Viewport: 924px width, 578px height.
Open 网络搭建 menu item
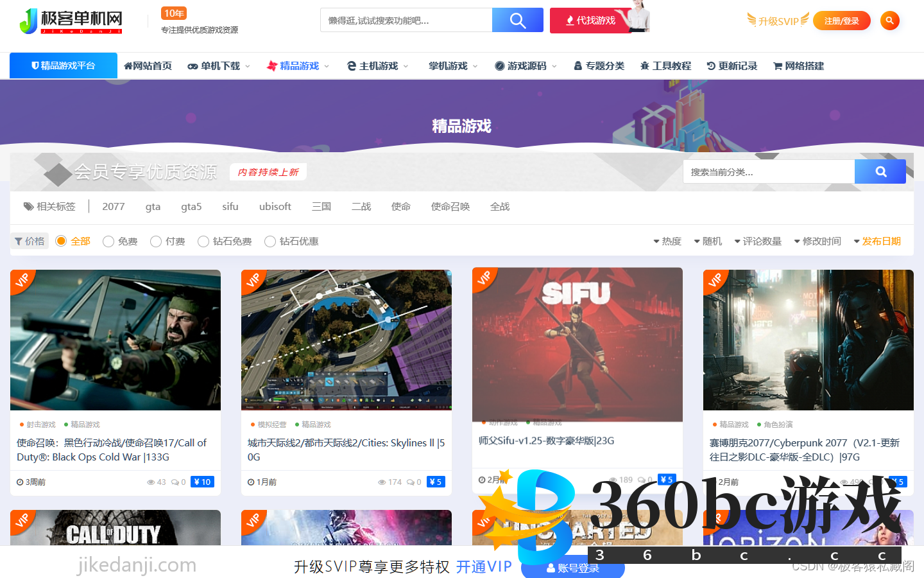pyautogui.click(x=798, y=66)
